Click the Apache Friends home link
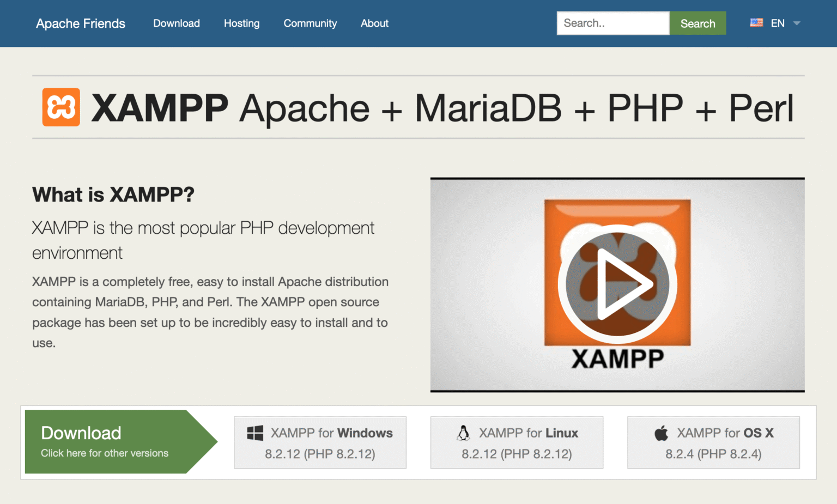837x504 pixels. click(x=80, y=23)
